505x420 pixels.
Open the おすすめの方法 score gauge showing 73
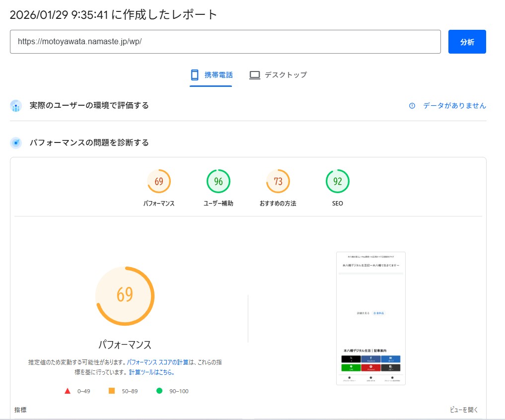pos(278,182)
